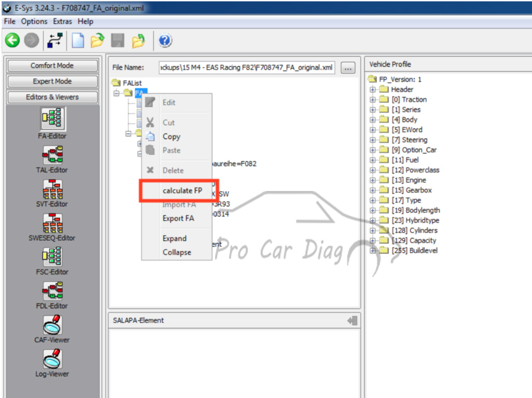The height and width of the screenshot is (398, 532).
Task: Click the green back arrow toolbar icon
Action: coord(12,40)
